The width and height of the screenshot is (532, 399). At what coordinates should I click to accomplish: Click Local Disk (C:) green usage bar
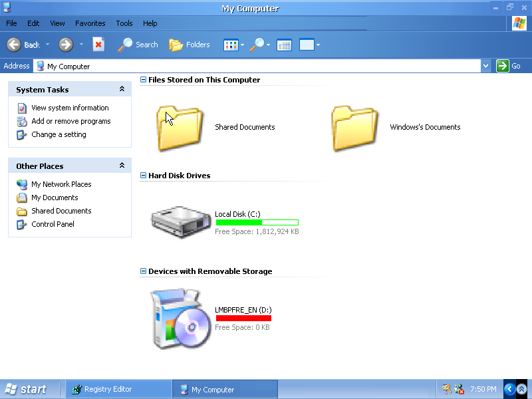[x=257, y=223]
